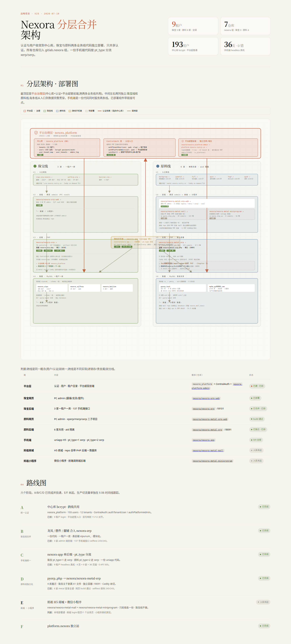Open nexora/nexora-platform-admin link in platform layer
Image resolution: width=291 pixels, height=644 pixels.
click(195, 145)
